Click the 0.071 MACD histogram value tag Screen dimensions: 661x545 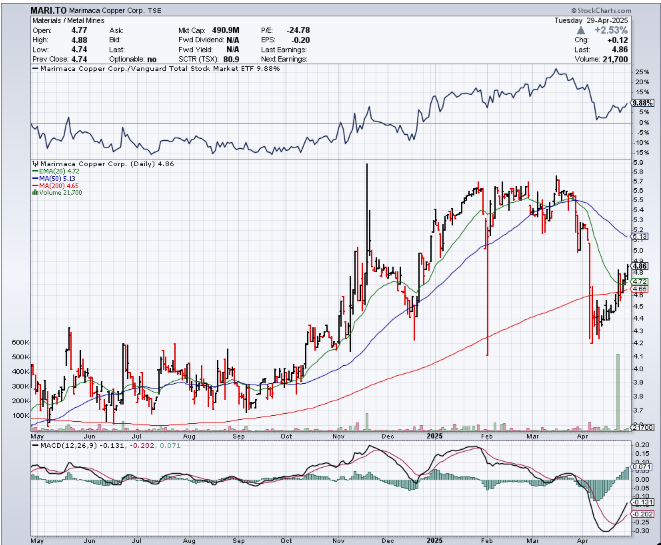point(642,467)
